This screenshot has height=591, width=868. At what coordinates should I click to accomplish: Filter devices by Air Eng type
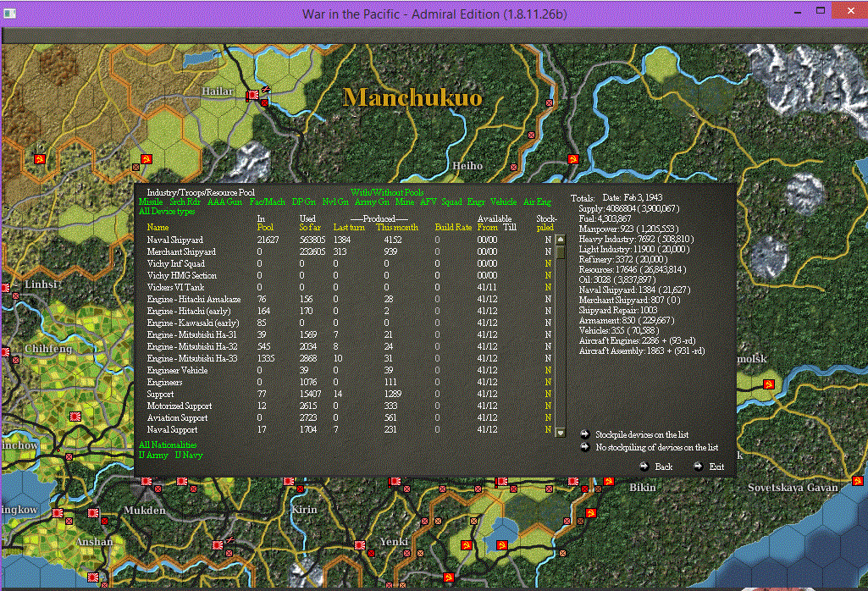coord(537,202)
